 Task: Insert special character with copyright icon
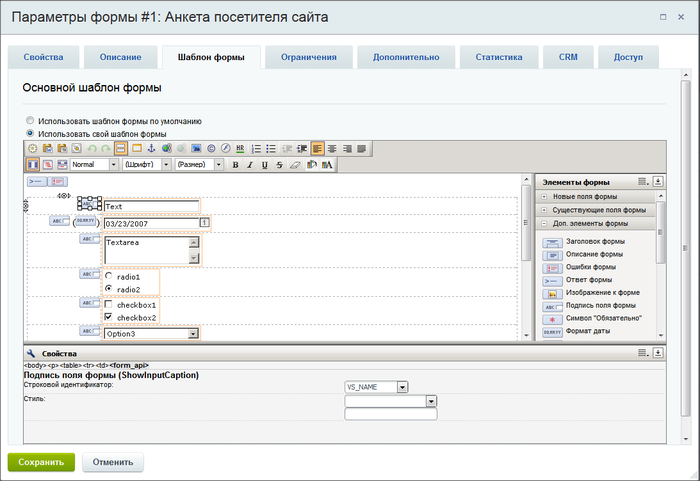click(211, 149)
